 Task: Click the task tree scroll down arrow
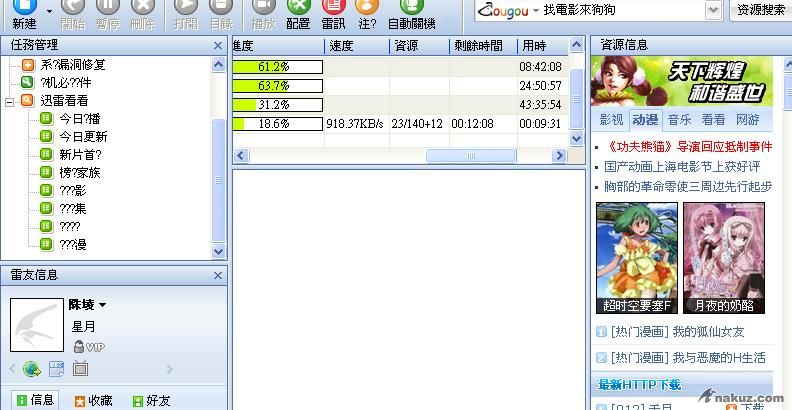point(218,250)
